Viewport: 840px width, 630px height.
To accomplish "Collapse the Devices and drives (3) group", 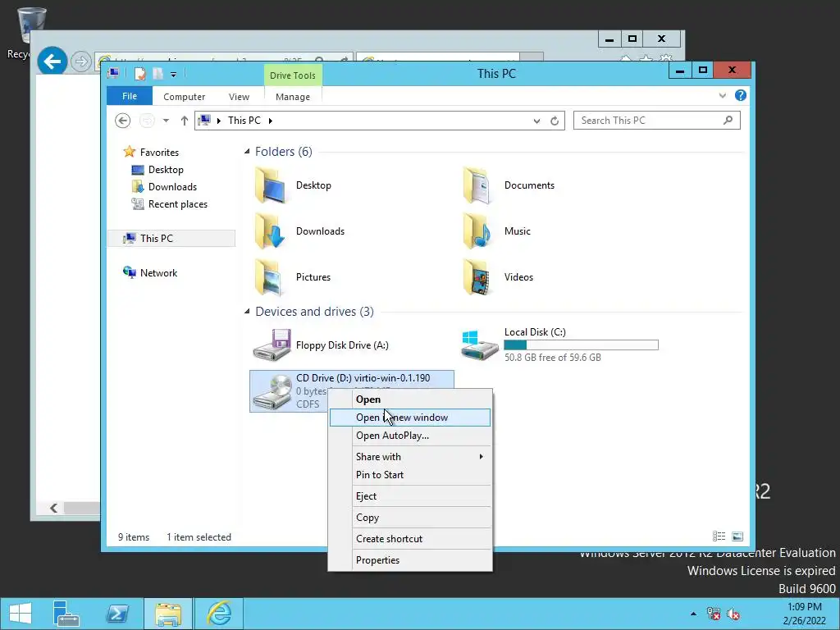I will [247, 312].
